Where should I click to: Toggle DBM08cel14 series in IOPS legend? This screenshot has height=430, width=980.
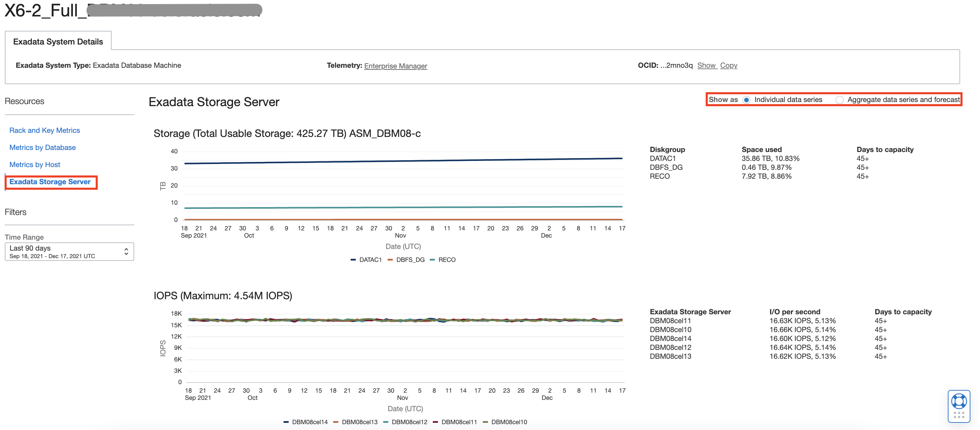[309, 422]
